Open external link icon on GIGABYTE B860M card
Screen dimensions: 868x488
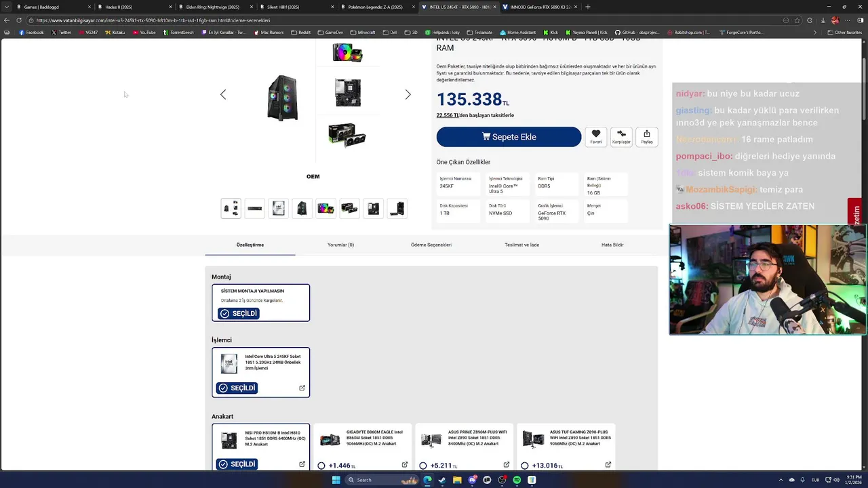tap(405, 464)
